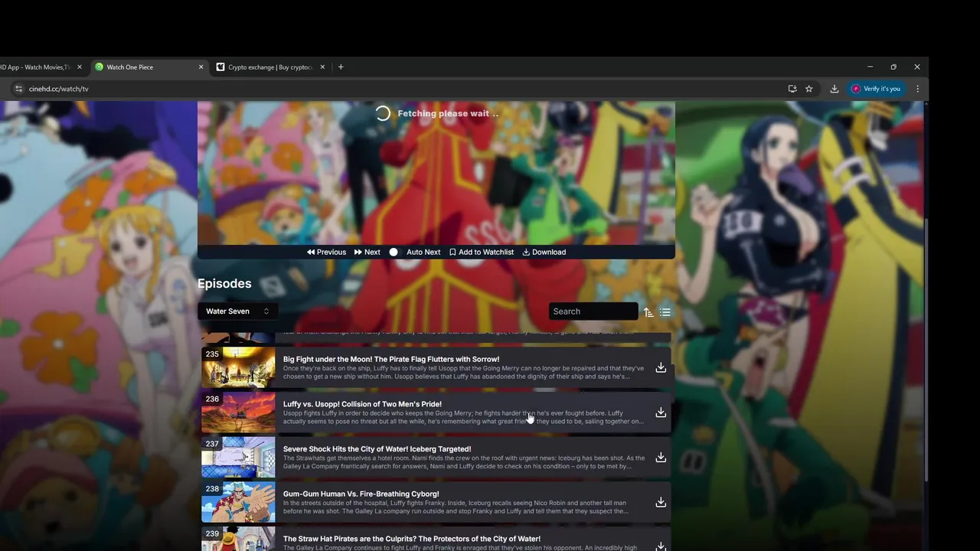Click the install app icon in address bar
This screenshot has width=980, height=551.
click(x=792, y=89)
